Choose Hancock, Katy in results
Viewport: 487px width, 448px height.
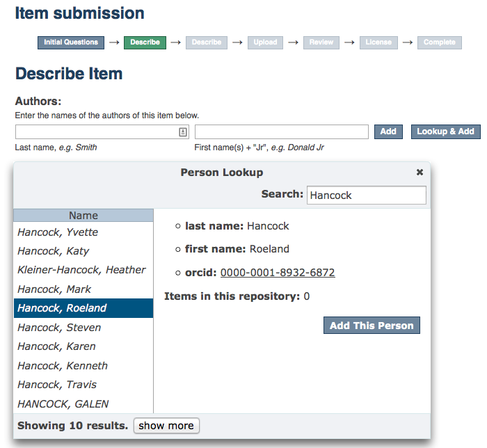tap(54, 251)
